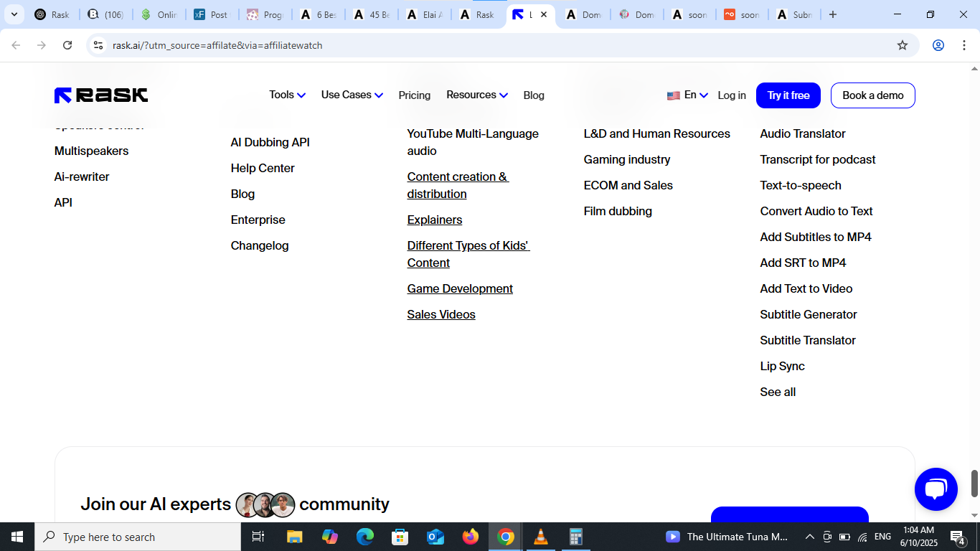
Task: Open Microsoft Store on taskbar
Action: pyautogui.click(x=400, y=537)
